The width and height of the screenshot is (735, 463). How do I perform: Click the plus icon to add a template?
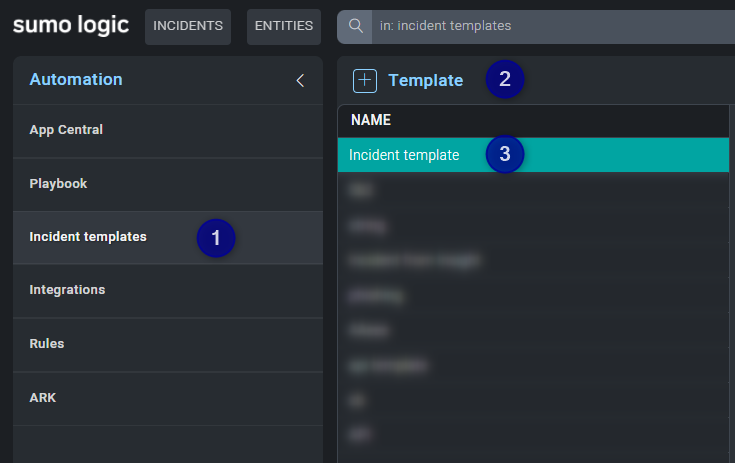[365, 81]
